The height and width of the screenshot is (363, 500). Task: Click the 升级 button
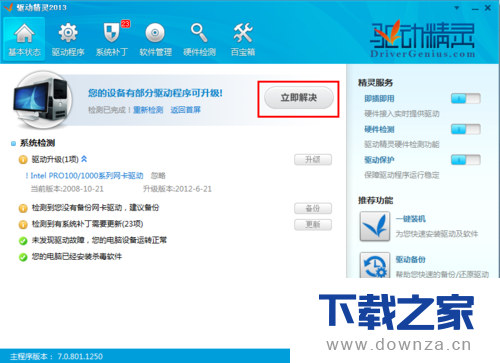[x=313, y=160]
